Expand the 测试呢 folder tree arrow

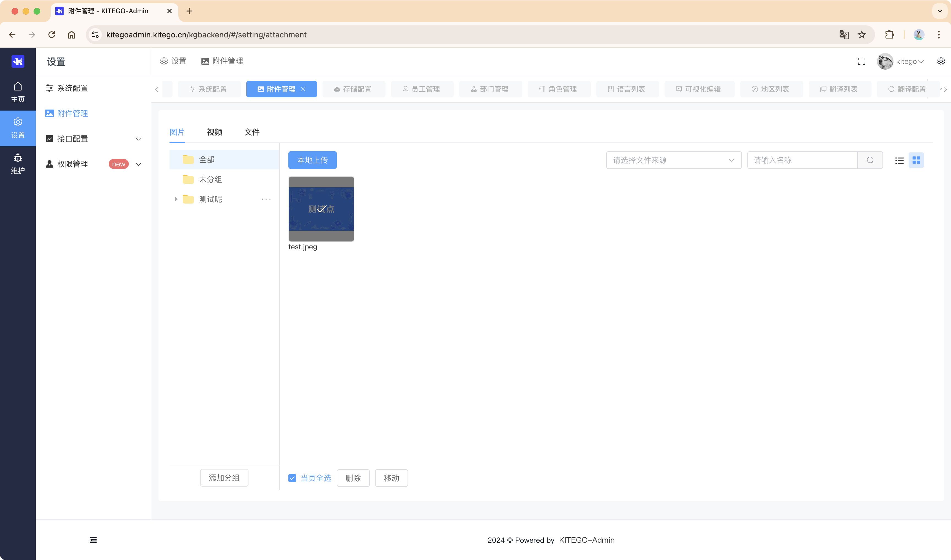[x=176, y=199]
